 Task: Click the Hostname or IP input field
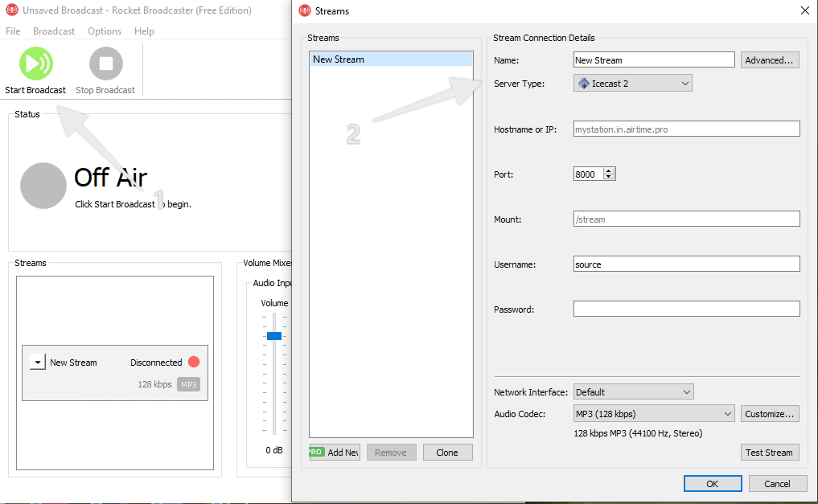click(x=685, y=129)
